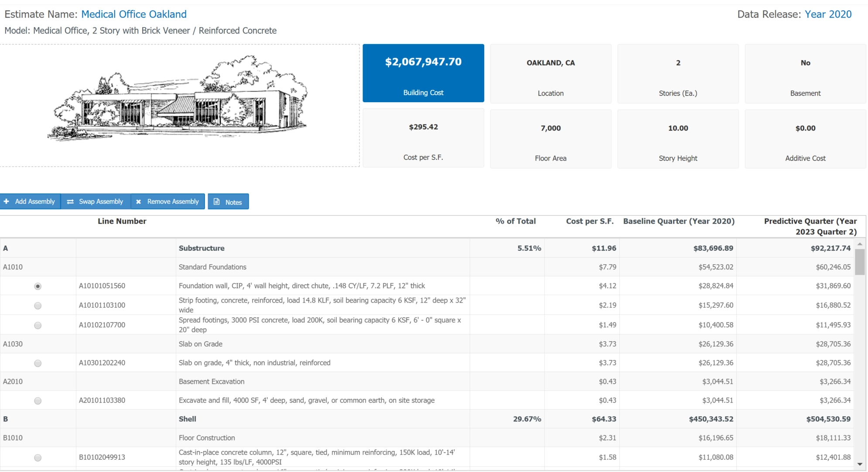The image size is (868, 472).
Task: Select radio button for A10101051560 foundation wall
Action: click(38, 286)
